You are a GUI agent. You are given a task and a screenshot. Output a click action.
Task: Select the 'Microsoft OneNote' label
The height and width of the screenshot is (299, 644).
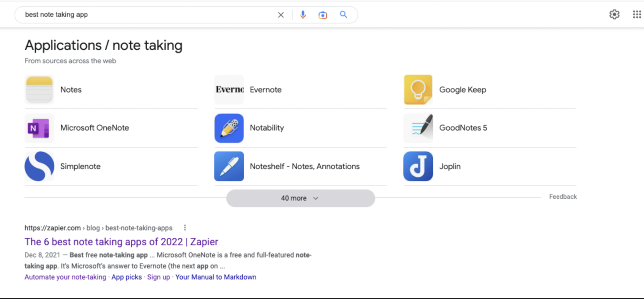[x=95, y=128]
